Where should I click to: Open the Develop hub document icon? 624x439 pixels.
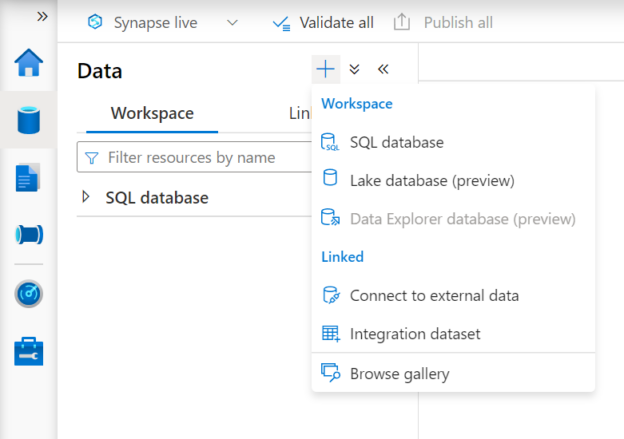[29, 178]
